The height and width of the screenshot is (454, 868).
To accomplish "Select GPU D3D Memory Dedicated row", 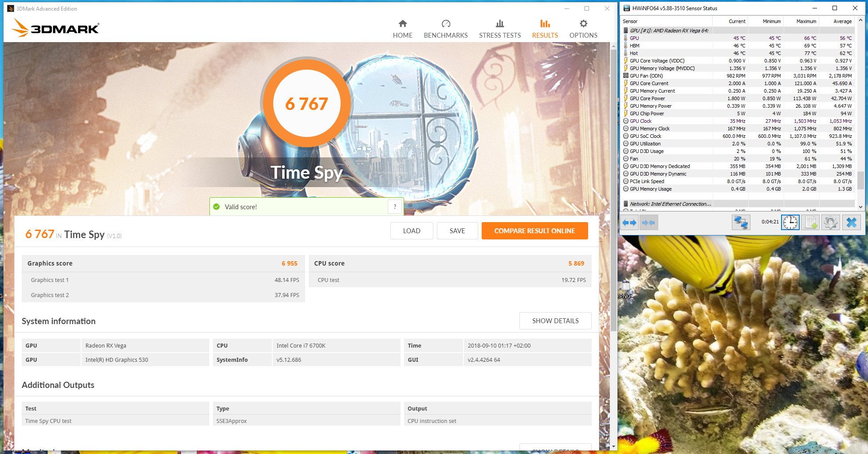I will 738,166.
